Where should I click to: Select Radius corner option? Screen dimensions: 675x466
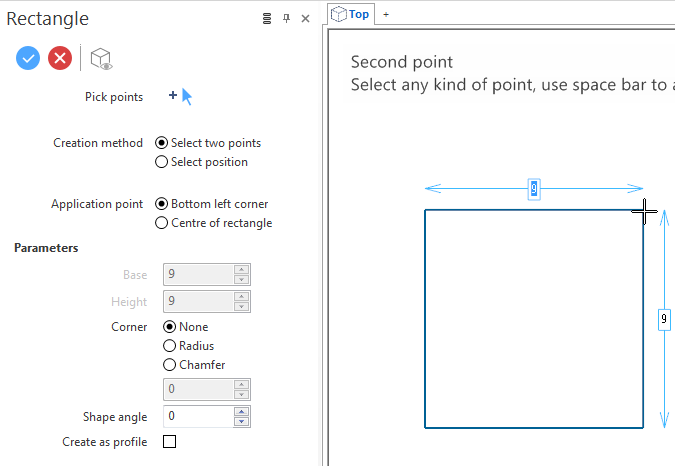(189, 346)
